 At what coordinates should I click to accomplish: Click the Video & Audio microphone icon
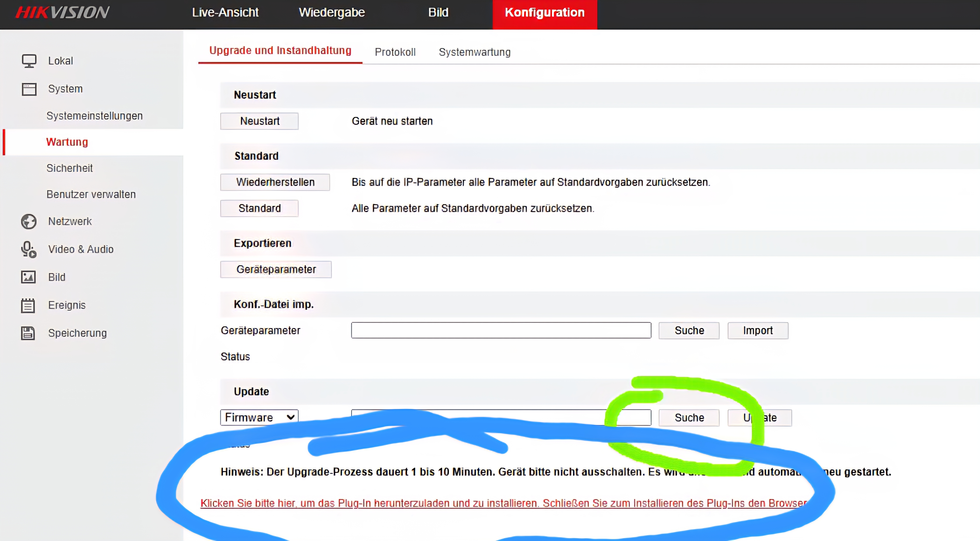[x=29, y=249]
